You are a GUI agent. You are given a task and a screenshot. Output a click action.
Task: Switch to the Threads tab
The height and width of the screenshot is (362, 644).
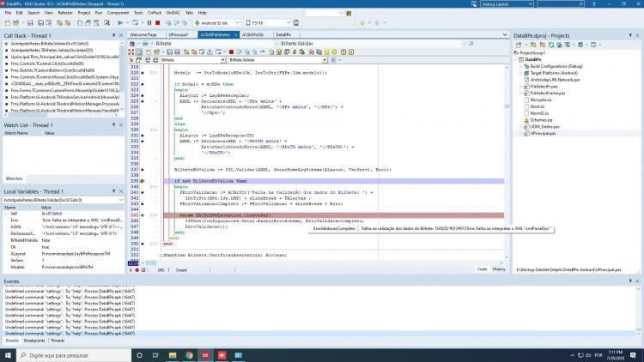click(x=57, y=341)
